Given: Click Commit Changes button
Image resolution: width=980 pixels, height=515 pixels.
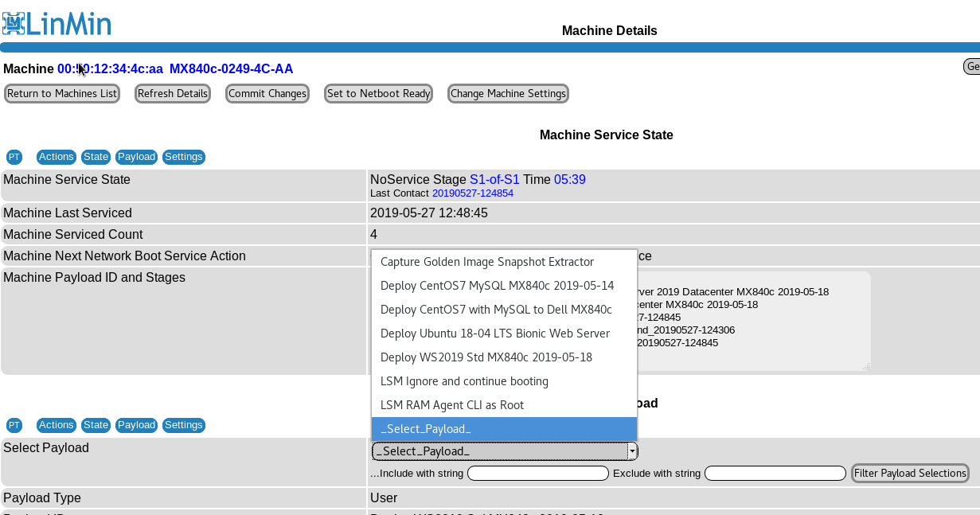Looking at the screenshot, I should point(267,94).
